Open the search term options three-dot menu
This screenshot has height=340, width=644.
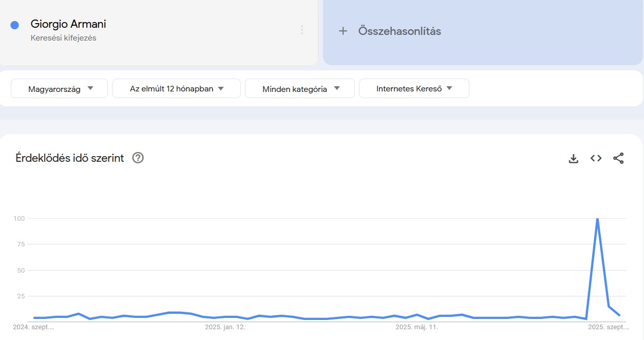pos(301,29)
